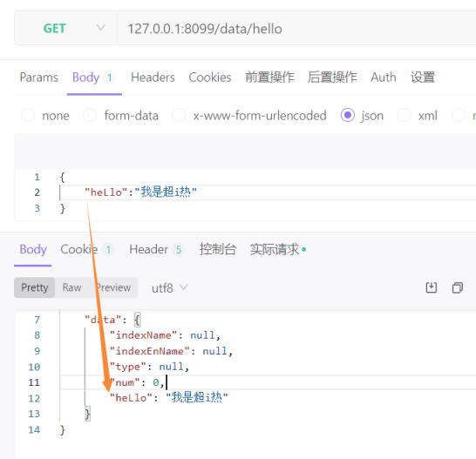This screenshot has height=459, width=476.
Task: Click the request URL input field
Action: [296, 29]
